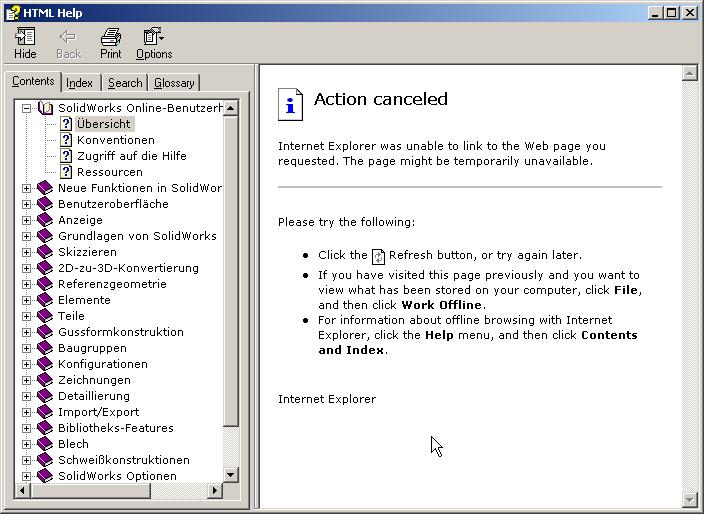704x514 pixels.
Task: Expand the Benutzeroberfläche tree node
Action: 26,204
